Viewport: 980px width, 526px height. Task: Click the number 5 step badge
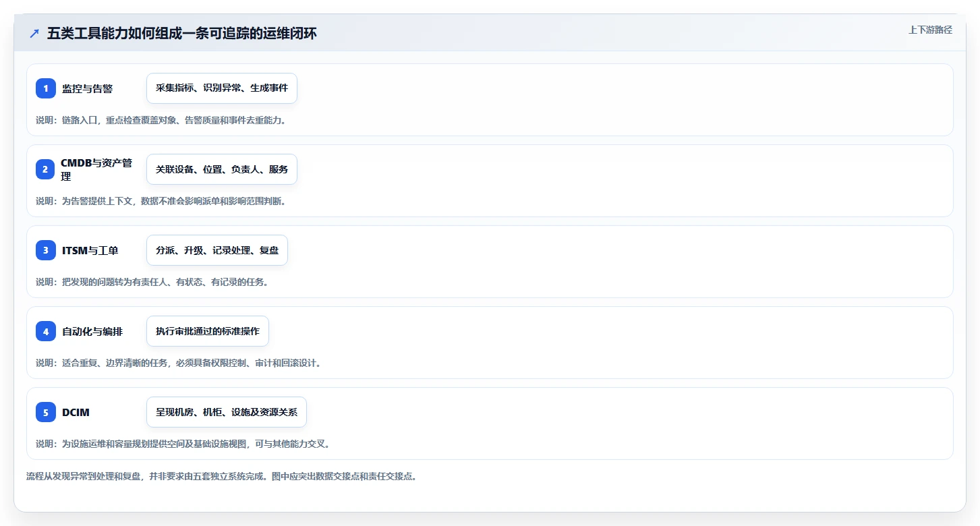[46, 412]
